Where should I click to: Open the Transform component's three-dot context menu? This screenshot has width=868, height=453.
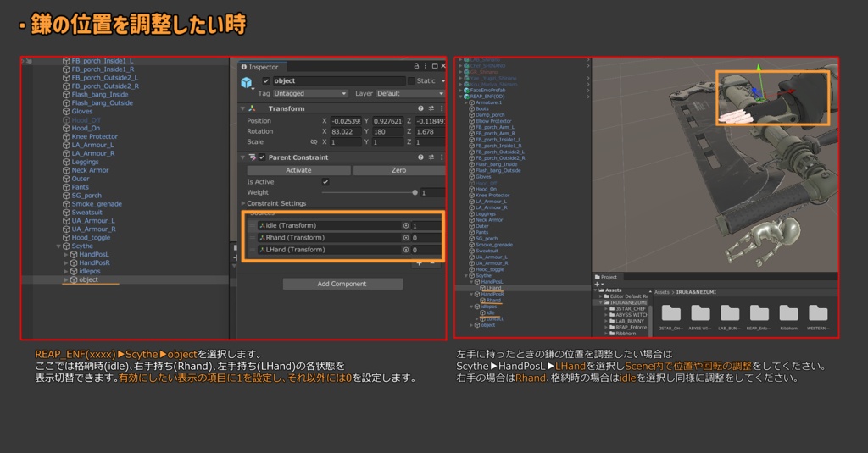[441, 108]
